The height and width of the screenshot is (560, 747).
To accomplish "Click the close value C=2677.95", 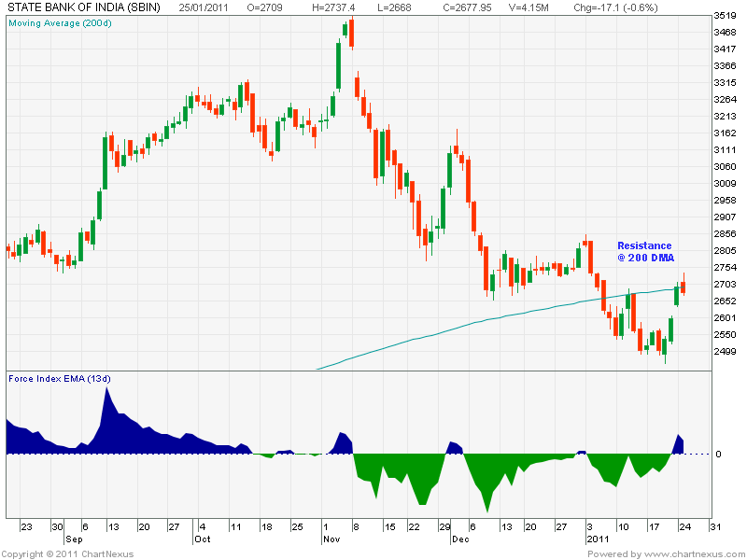I will 467,7.
